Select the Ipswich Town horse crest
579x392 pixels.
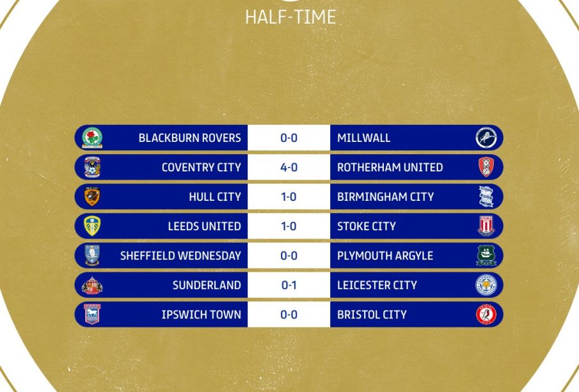[x=92, y=314]
